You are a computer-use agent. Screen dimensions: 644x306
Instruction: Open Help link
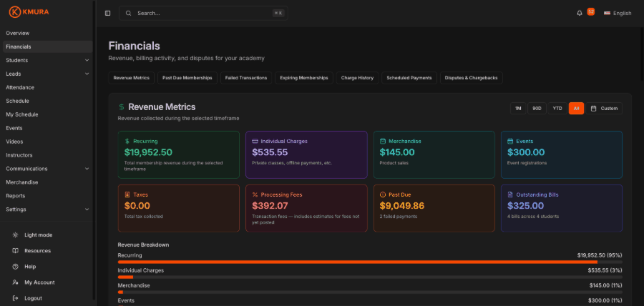coord(30,267)
